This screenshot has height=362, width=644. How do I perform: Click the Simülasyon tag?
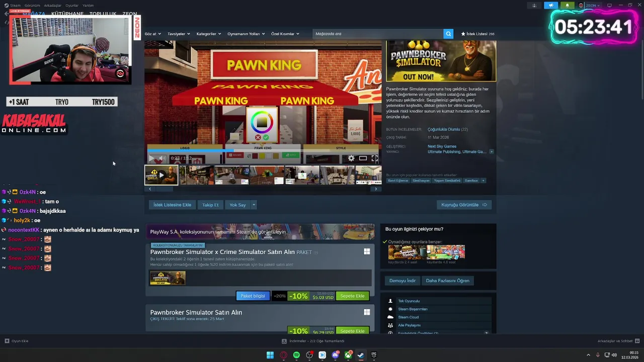(x=421, y=180)
